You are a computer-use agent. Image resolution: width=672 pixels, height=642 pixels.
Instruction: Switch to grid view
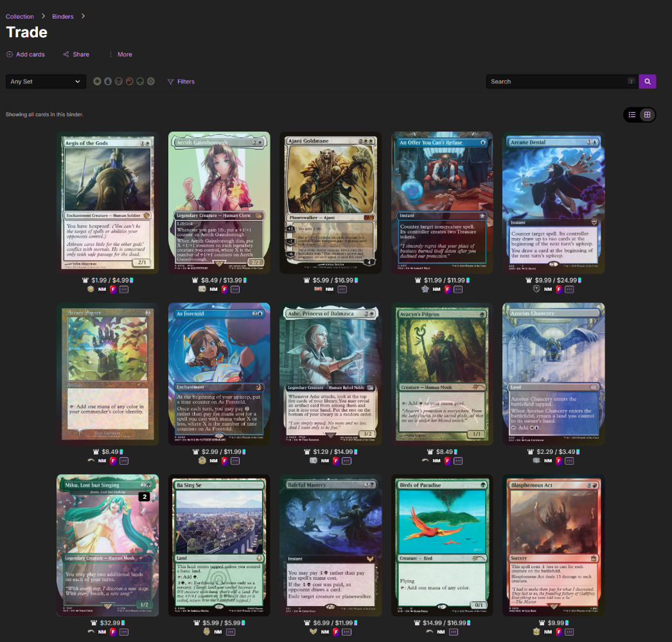[x=647, y=115]
